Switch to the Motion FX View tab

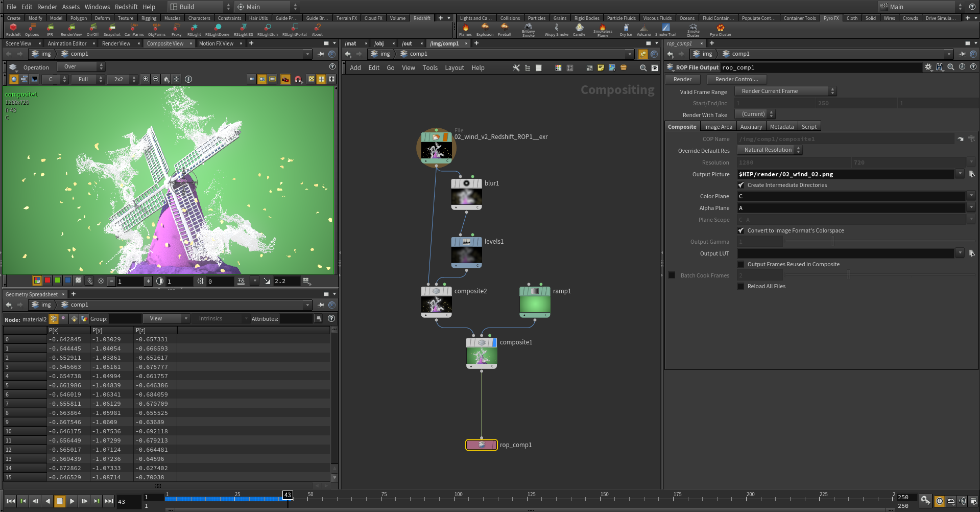pyautogui.click(x=216, y=43)
